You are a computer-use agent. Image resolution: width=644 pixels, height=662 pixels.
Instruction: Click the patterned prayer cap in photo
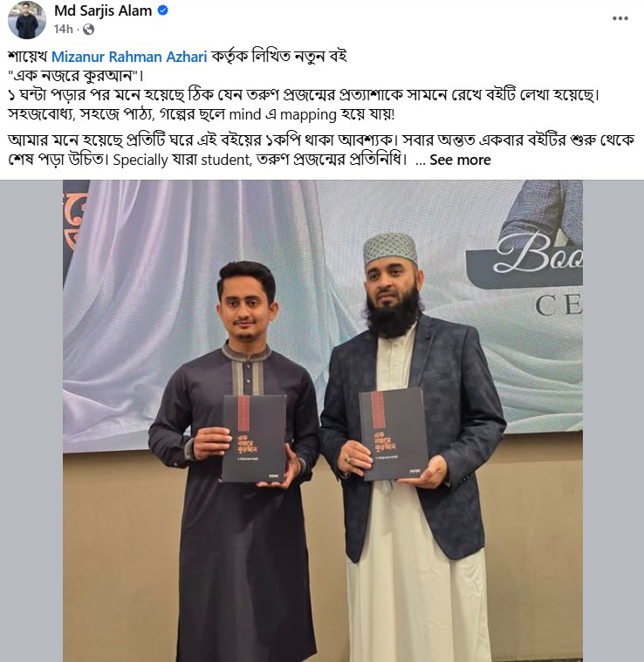point(390,248)
